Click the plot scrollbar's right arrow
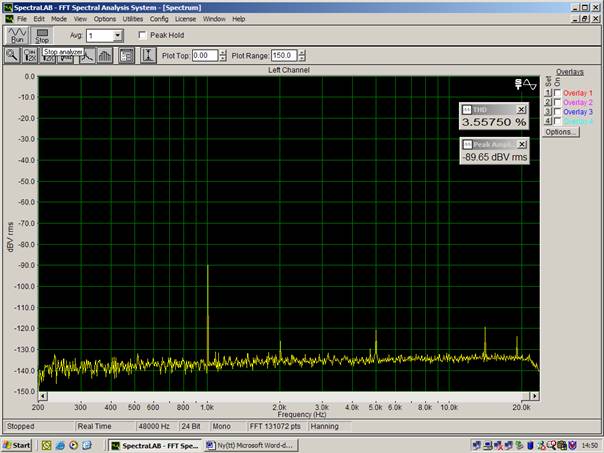This screenshot has height=453, width=604. click(534, 396)
